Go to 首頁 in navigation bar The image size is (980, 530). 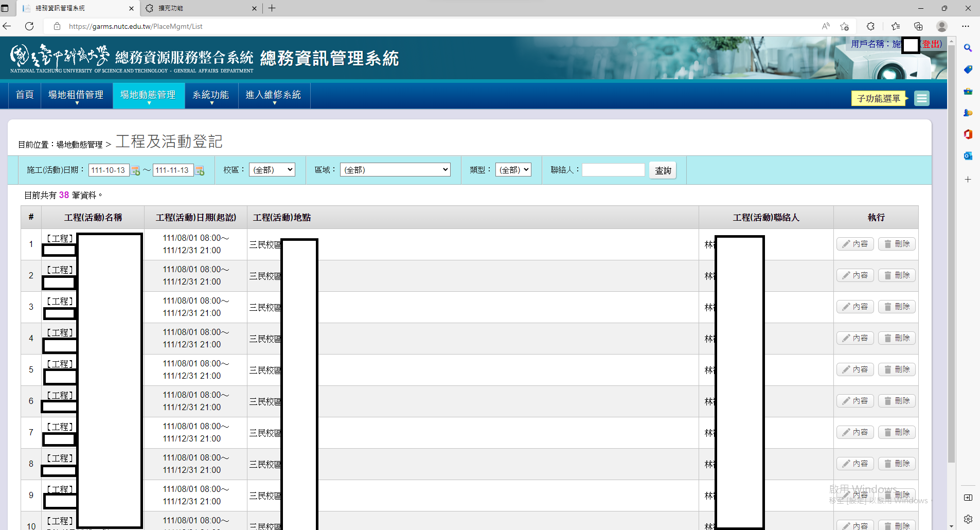coord(25,95)
